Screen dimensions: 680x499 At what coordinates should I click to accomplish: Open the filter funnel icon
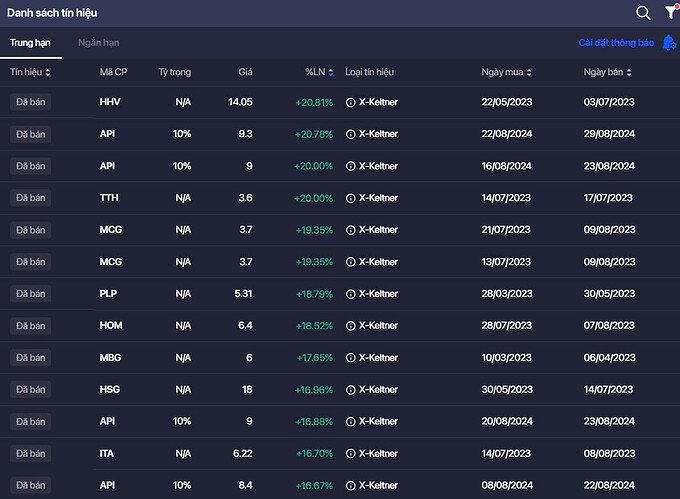(671, 13)
